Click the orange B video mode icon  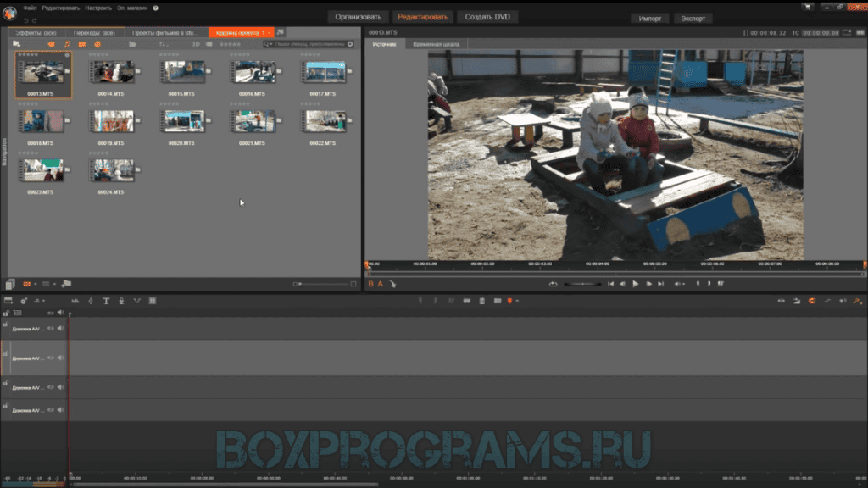tap(371, 284)
